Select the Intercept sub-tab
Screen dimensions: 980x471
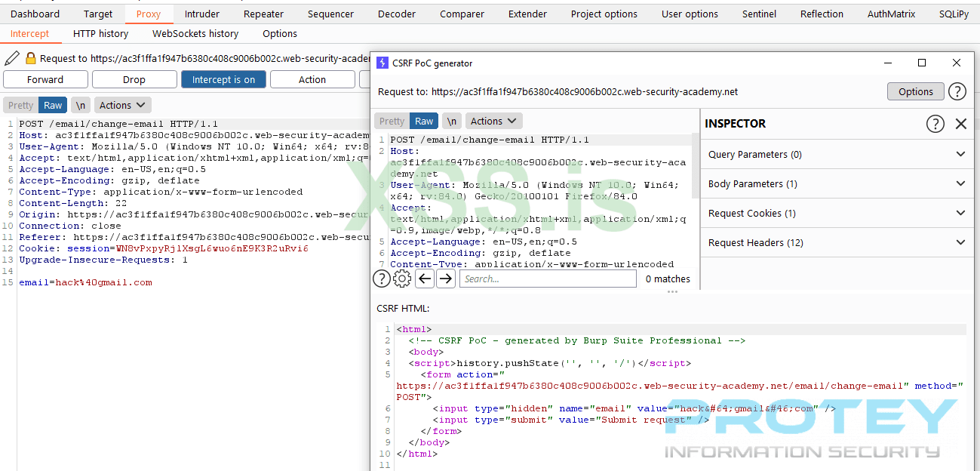[29, 33]
